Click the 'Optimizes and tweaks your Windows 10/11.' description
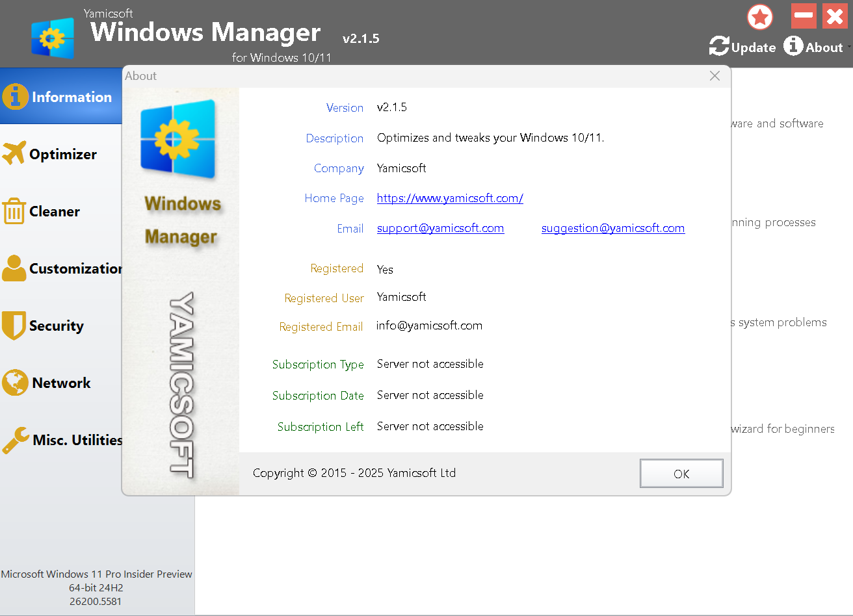The width and height of the screenshot is (853, 616). [x=491, y=138]
